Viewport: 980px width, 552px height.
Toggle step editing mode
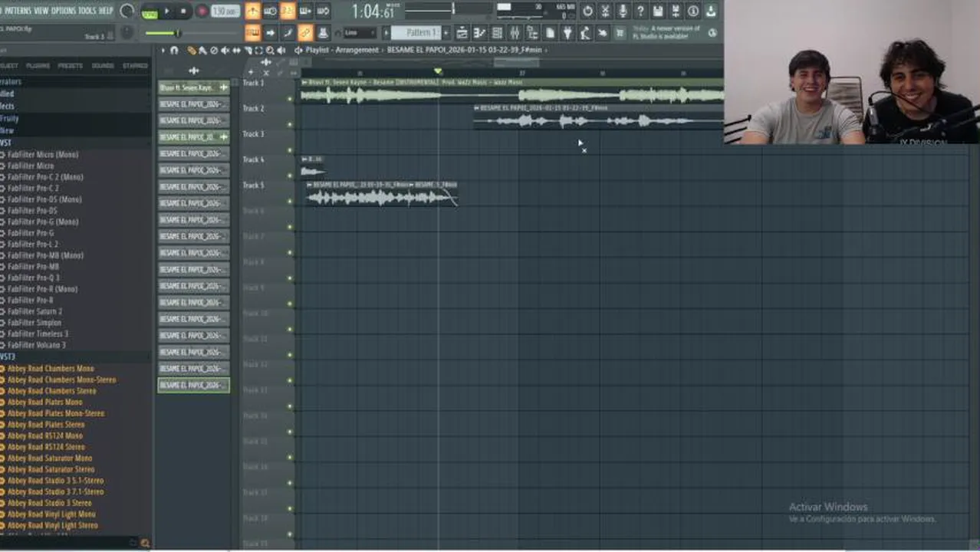288,33
